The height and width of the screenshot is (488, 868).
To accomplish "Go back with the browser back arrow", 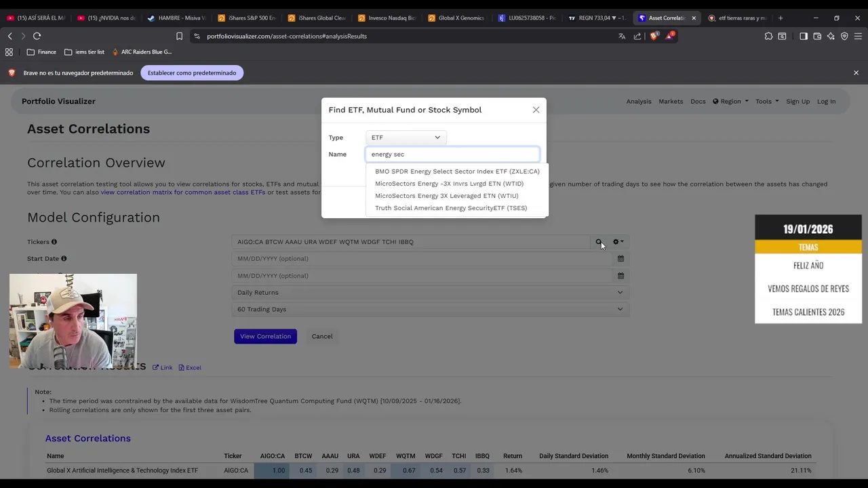I will [x=9, y=36].
